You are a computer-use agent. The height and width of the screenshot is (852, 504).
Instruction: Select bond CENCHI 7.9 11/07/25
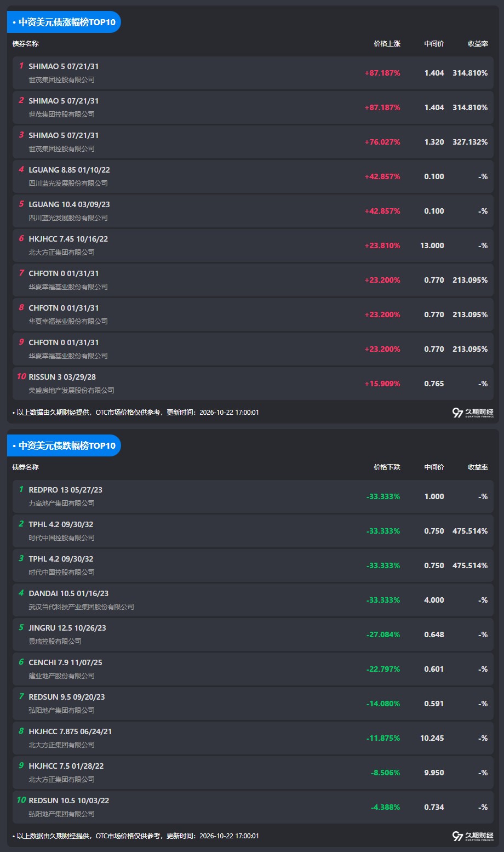coord(253,669)
